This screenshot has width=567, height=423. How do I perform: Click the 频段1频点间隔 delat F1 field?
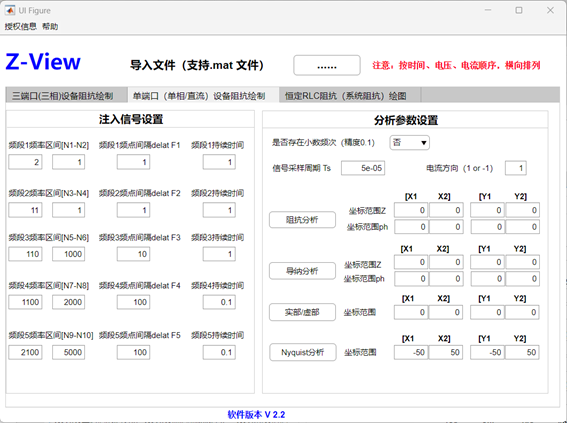[133, 162]
